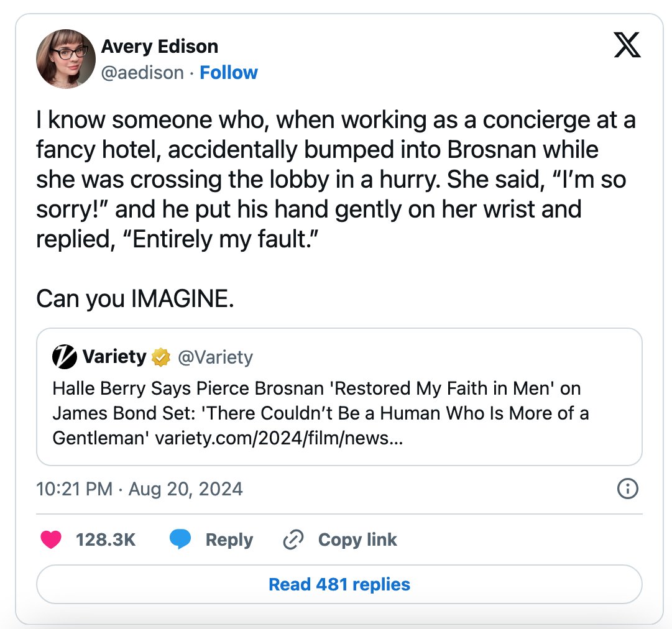Click the blue reply speech bubble icon
Viewport: 672px width, 629px height.
pyautogui.click(x=180, y=539)
